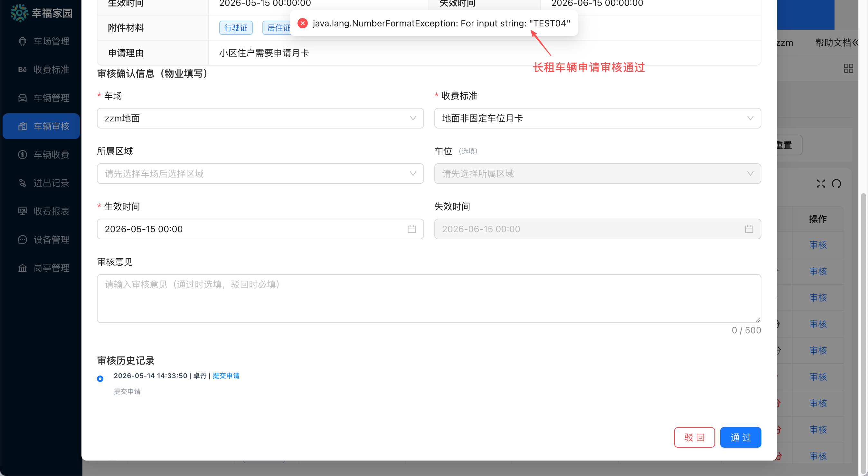
Task: Open 进出记录 in the sidebar
Action: tap(41, 183)
